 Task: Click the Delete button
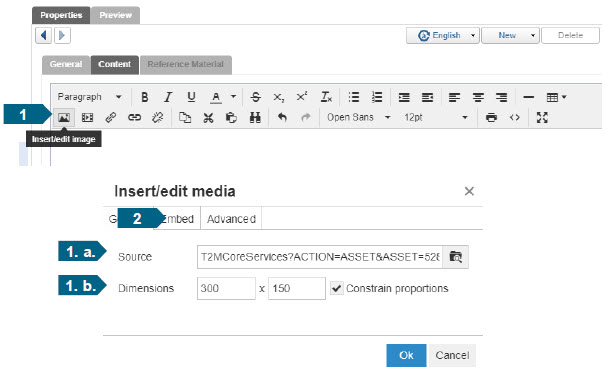[570, 35]
